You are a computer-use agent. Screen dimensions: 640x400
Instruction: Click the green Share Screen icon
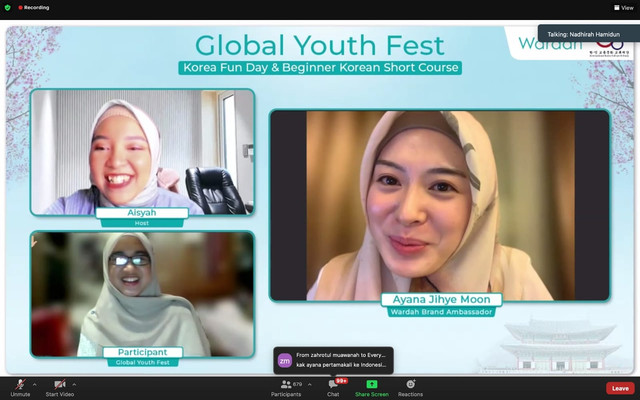click(x=372, y=384)
